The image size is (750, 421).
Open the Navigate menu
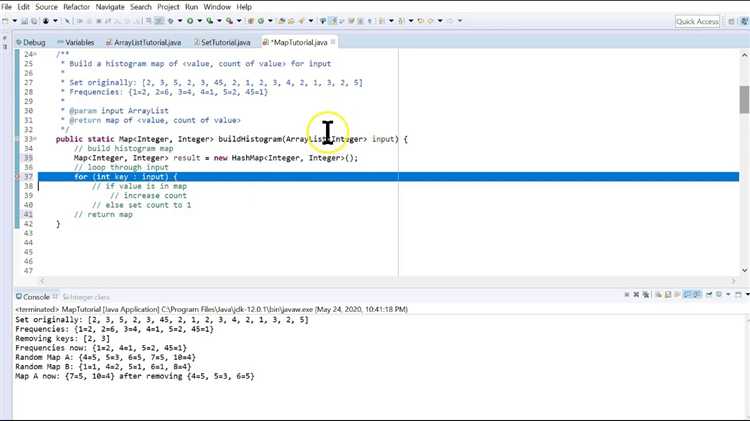tap(110, 7)
